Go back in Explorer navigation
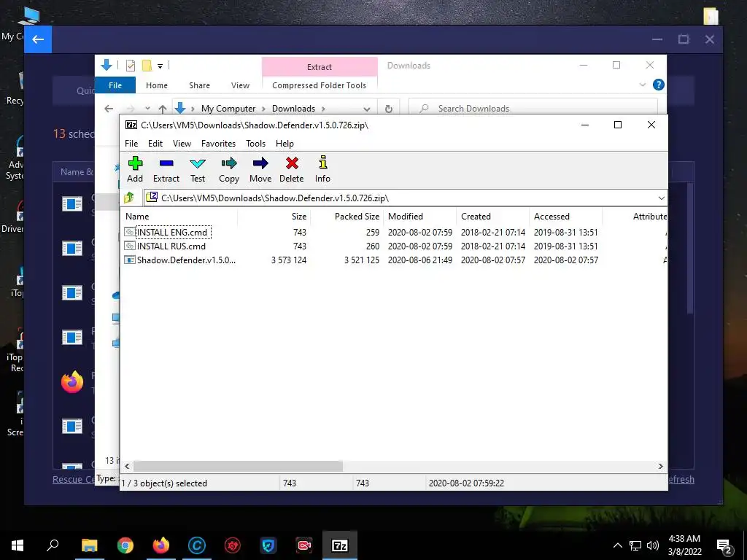The width and height of the screenshot is (747, 560). point(109,109)
